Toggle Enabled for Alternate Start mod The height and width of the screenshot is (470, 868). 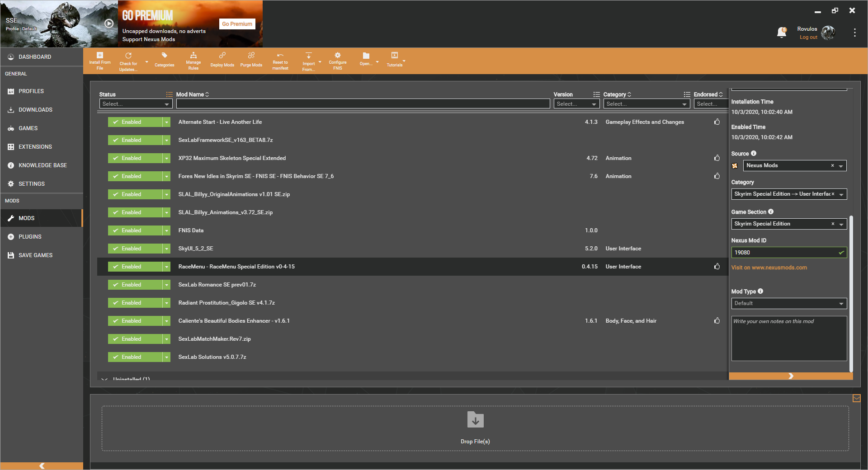(135, 122)
